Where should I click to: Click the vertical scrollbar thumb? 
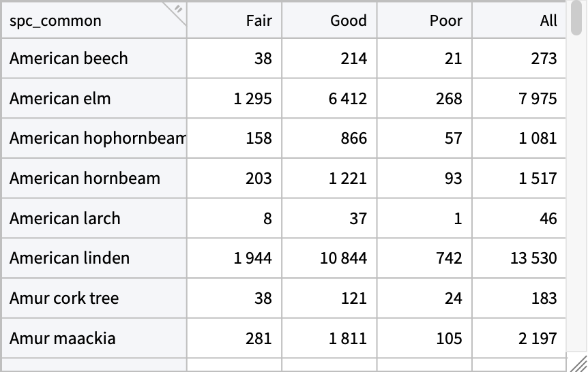(x=577, y=19)
